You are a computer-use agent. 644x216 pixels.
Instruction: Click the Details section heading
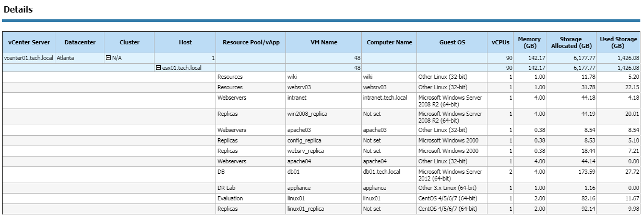(x=18, y=9)
